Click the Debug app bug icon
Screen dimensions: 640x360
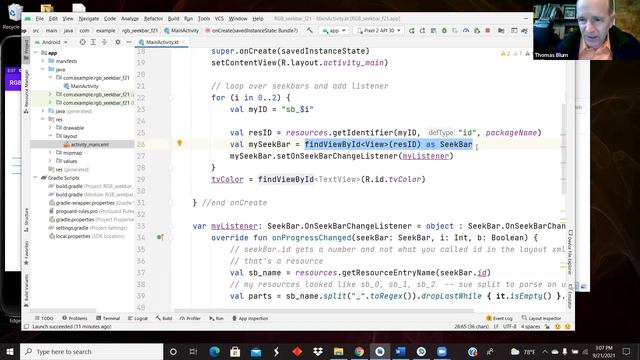click(444, 31)
